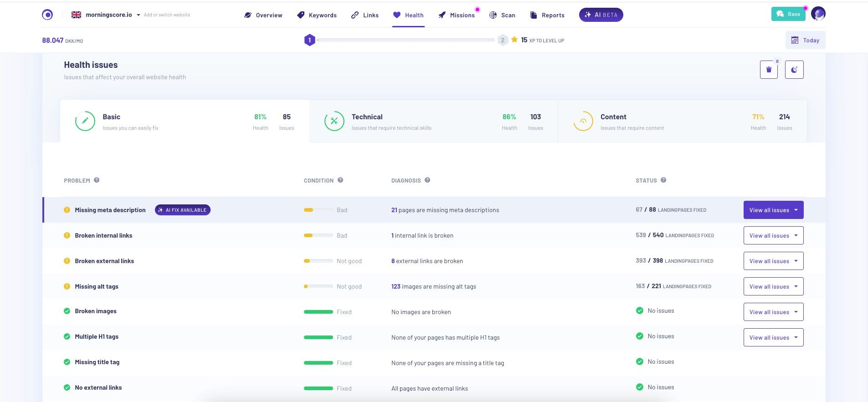Image resolution: width=868 pixels, height=402 pixels.
Task: Click the help icon beside DIAGNOSIS header
Action: 427,180
